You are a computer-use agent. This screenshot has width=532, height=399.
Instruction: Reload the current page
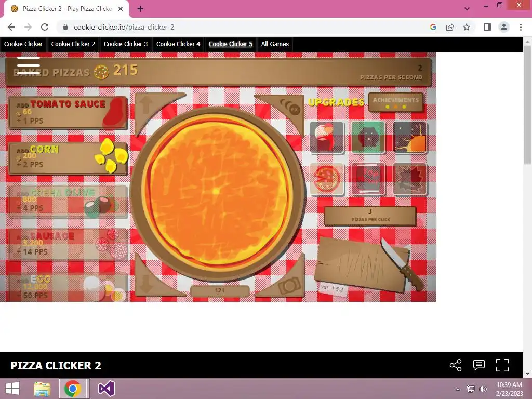coord(45,27)
